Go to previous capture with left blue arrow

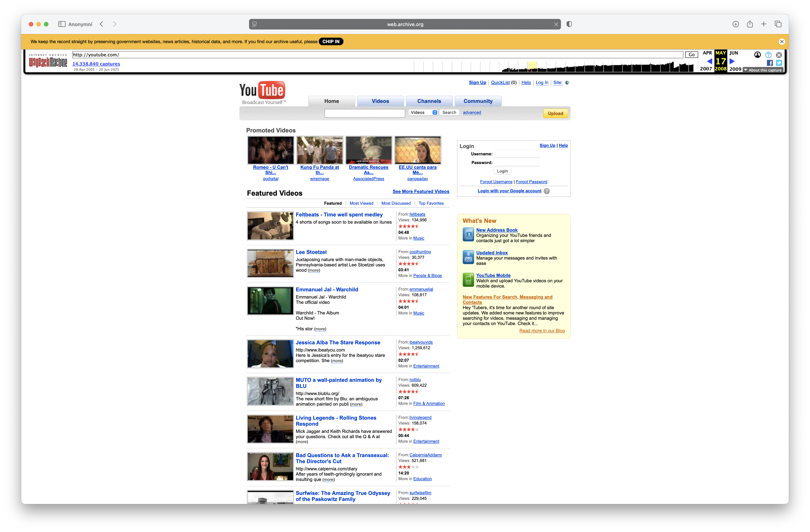pyautogui.click(x=710, y=61)
